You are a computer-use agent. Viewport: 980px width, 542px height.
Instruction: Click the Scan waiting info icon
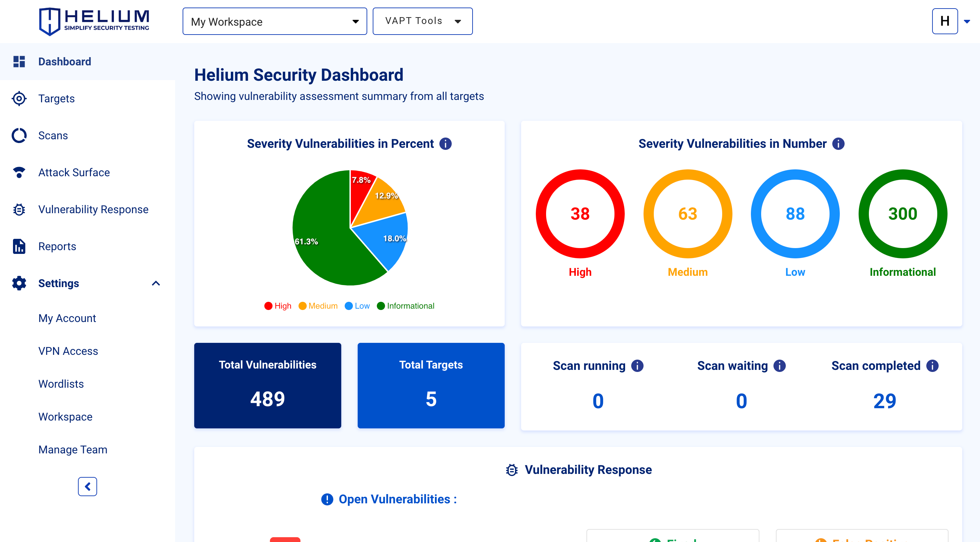[x=780, y=366]
